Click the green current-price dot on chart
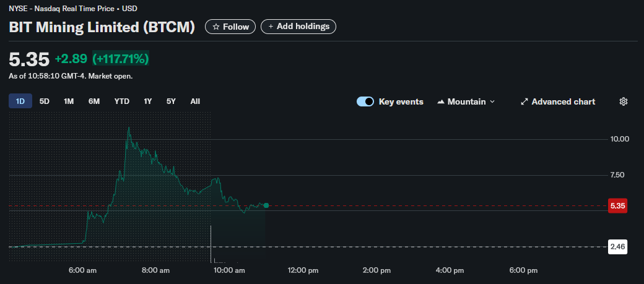Viewport: 644px width, 284px height. (266, 205)
